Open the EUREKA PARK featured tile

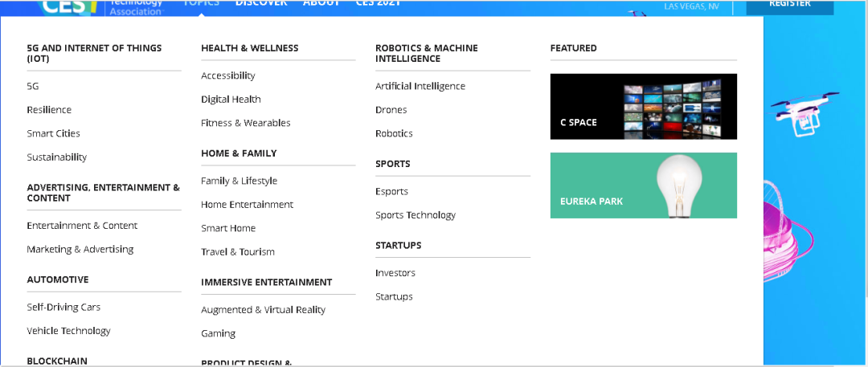[643, 186]
